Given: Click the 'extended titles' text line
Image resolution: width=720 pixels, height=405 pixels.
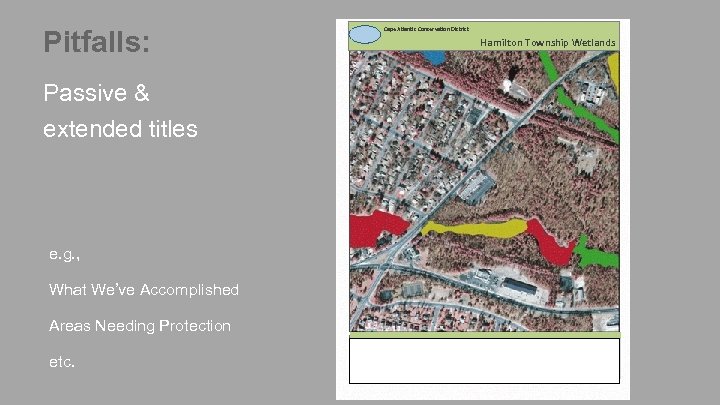Looking at the screenshot, I should (x=120, y=129).
